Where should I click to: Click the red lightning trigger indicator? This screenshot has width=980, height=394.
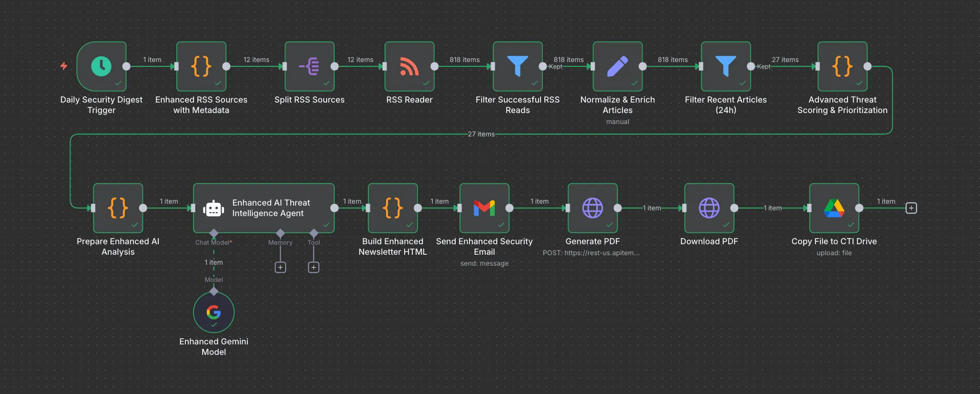[64, 66]
